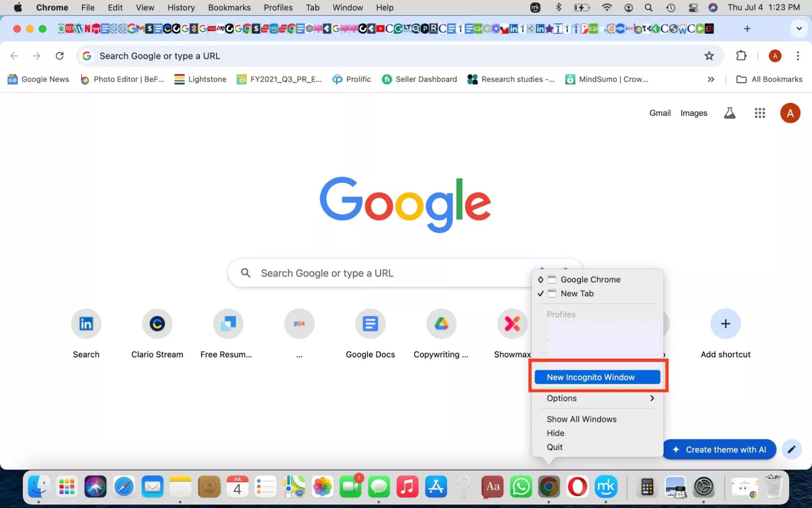
Task: Select the checked New Tab window entry
Action: pos(577,293)
